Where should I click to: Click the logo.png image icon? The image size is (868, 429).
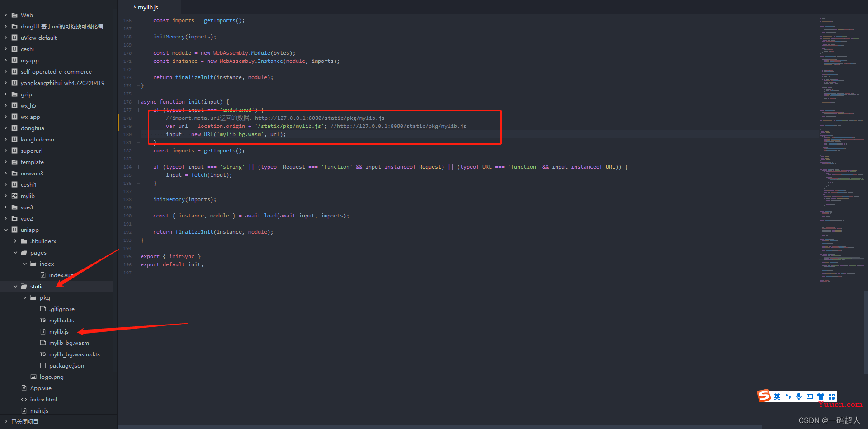(33, 377)
